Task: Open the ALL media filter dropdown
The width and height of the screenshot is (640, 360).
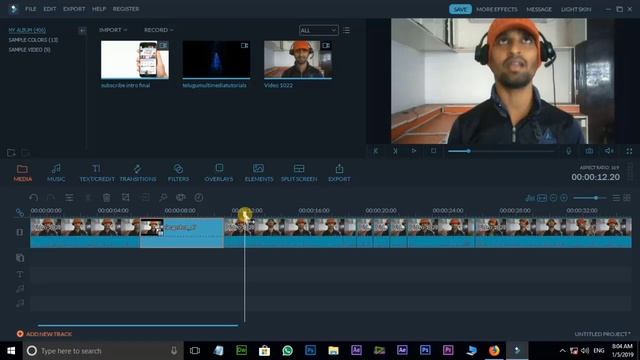Action: pos(318,30)
